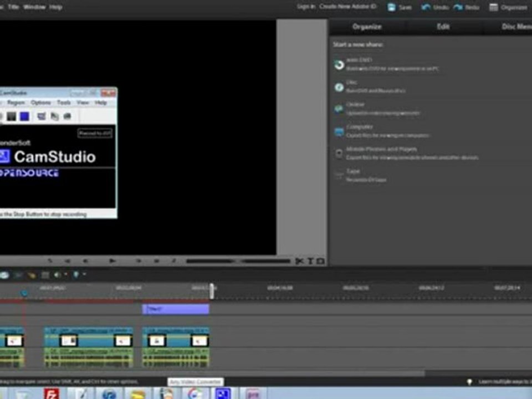Screen dimensions: 532x399
Task: Click the screen annotations icon in CamStudio
Action: tap(42, 116)
